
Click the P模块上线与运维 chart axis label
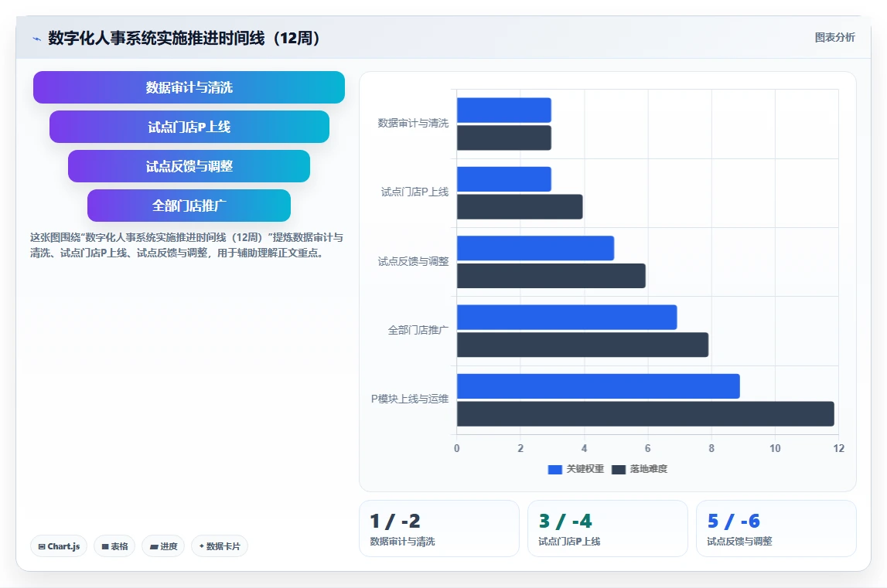(x=410, y=399)
